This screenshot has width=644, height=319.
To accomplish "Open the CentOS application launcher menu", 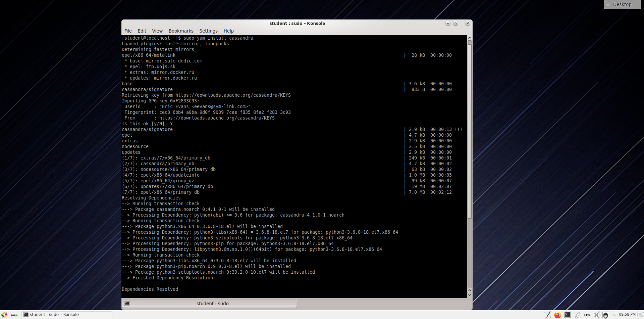I will pyautogui.click(x=4, y=315).
